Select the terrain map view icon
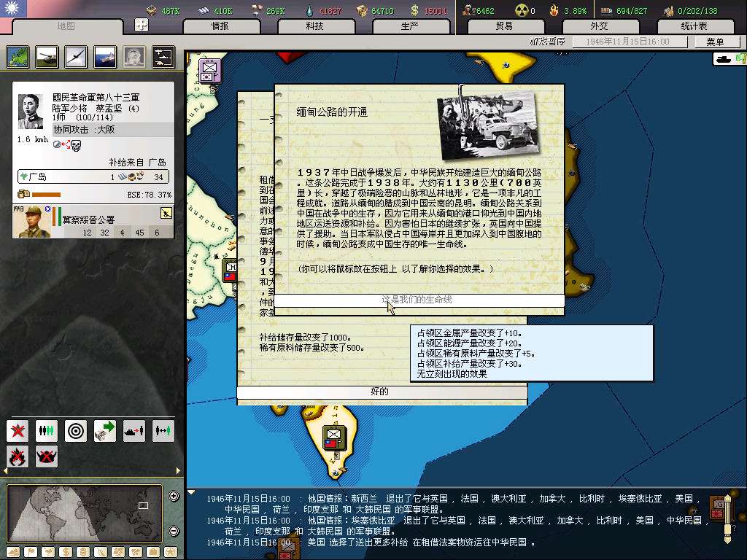 [x=18, y=56]
